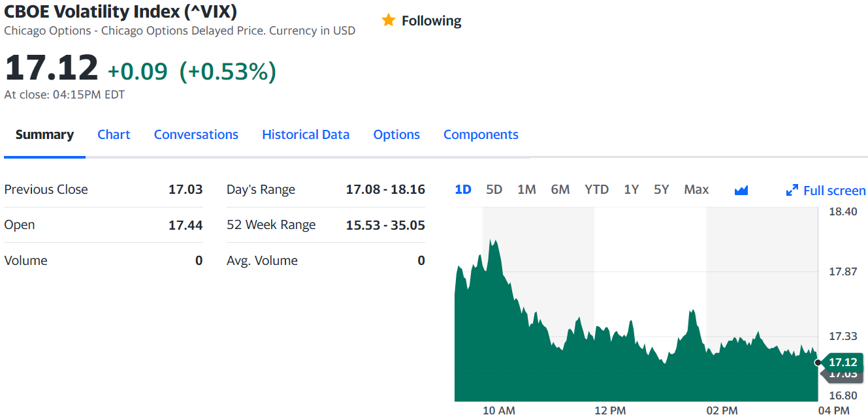
Task: View the Components tab
Action: tap(481, 134)
